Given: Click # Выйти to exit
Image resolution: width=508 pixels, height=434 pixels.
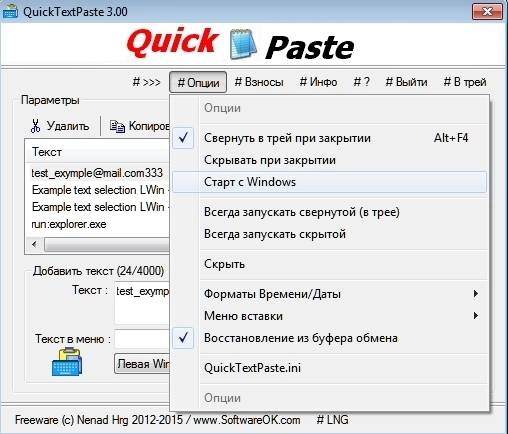Looking at the screenshot, I should pos(406,82).
